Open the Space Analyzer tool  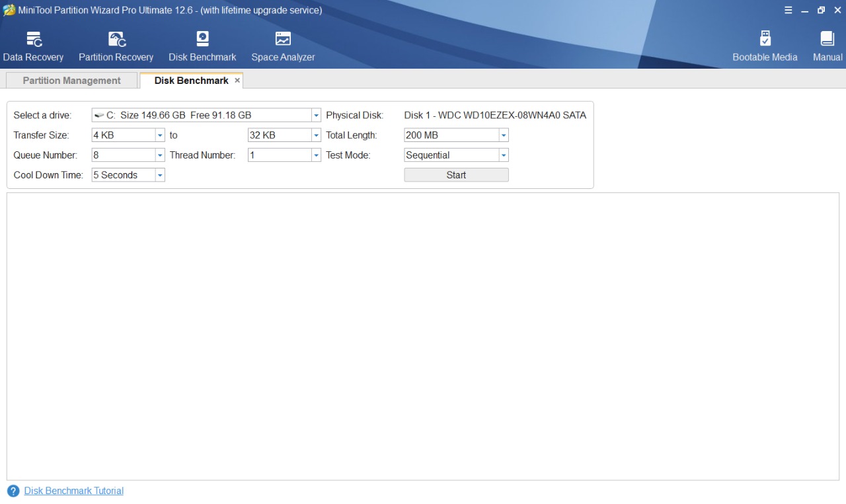283,46
